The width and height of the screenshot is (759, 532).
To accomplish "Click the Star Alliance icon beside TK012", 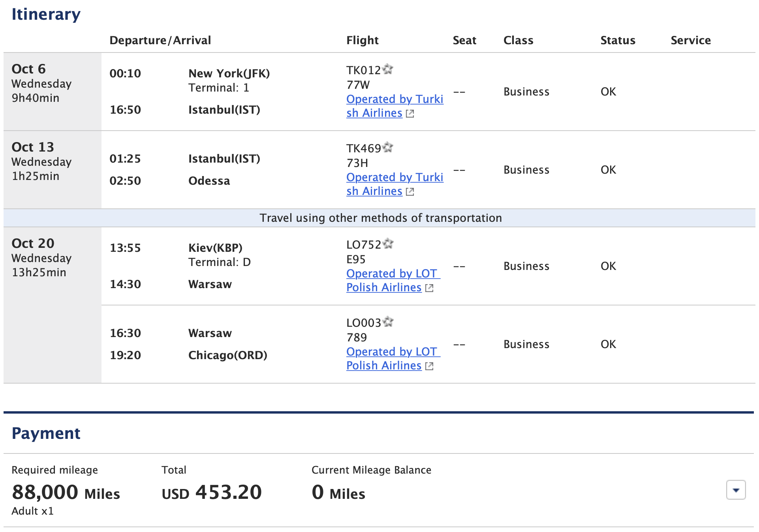I will [x=388, y=69].
